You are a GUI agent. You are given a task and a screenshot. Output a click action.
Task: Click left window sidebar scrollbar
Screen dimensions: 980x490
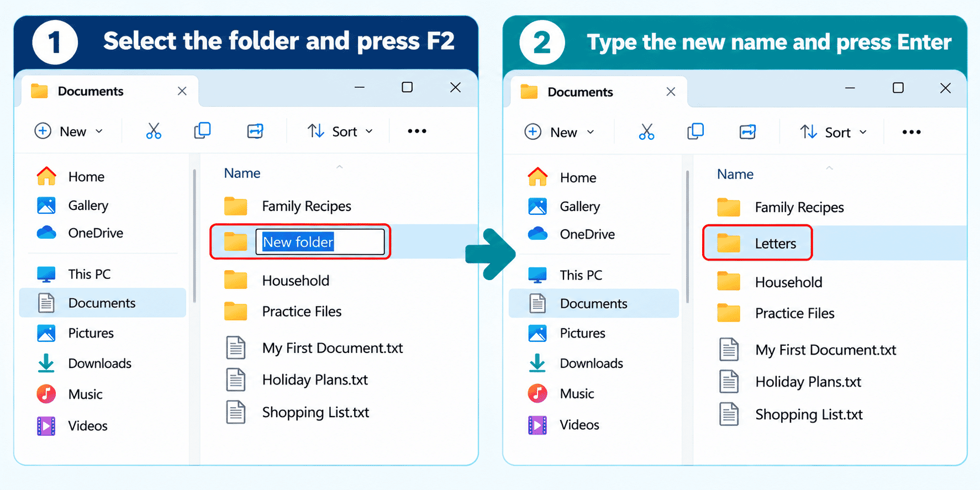coord(194,236)
